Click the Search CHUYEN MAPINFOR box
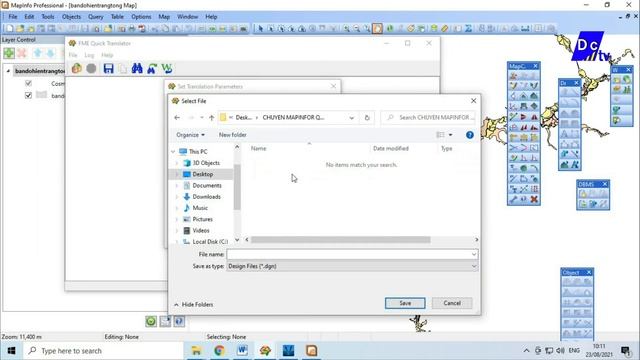640x360 pixels. [x=428, y=118]
